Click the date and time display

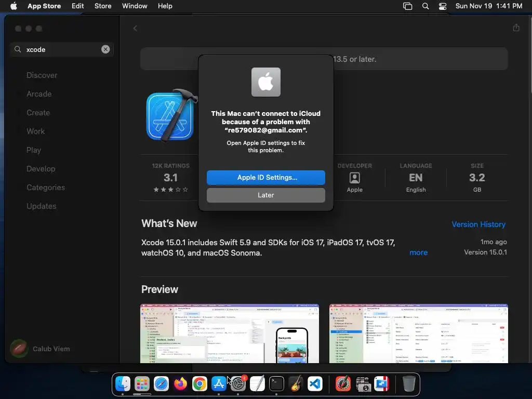tap(488, 6)
